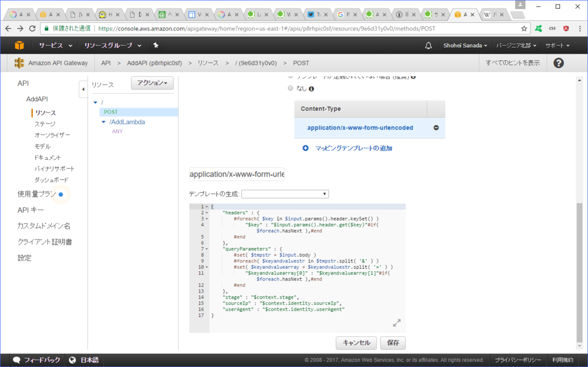The width and height of the screenshot is (588, 367).
Task: Click the 保存 button
Action: tap(393, 343)
